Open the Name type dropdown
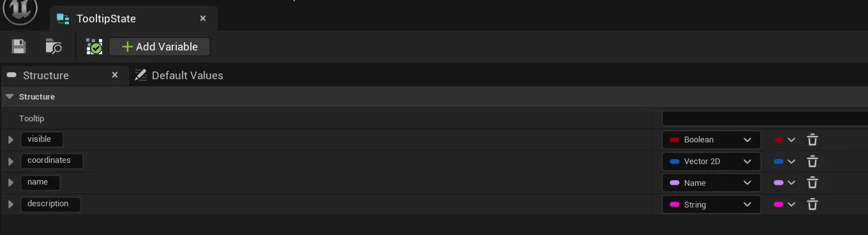This screenshot has height=235, width=868. click(711, 183)
